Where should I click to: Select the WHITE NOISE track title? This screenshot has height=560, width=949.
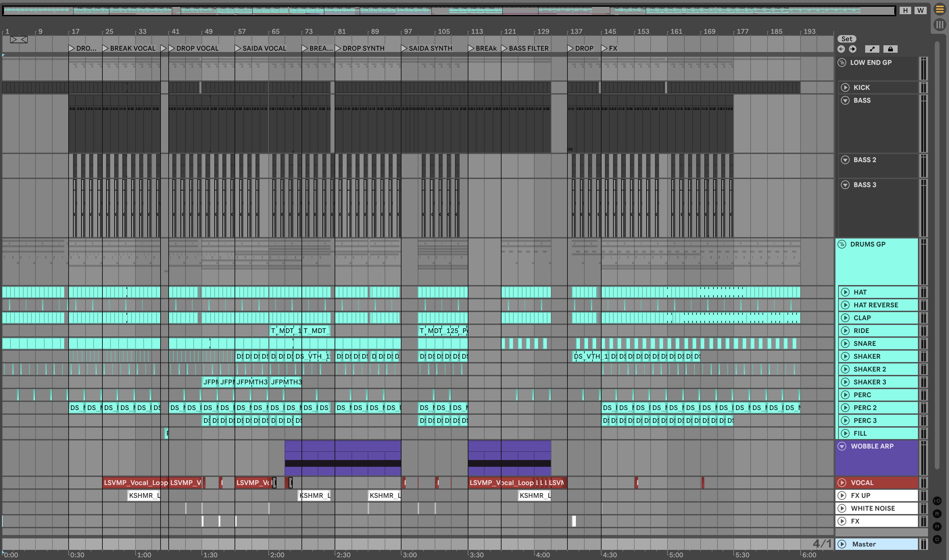[873, 508]
